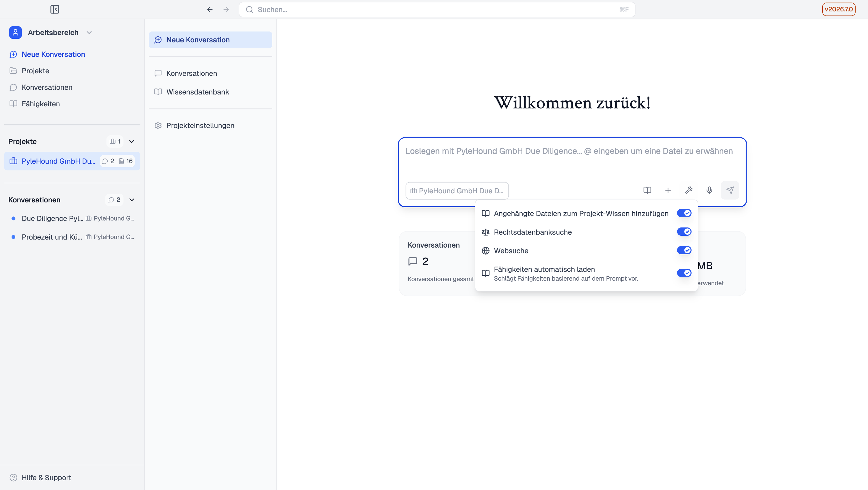The image size is (868, 490).
Task: Toggle Fähigkeiten automatisch laden switch
Action: point(684,273)
